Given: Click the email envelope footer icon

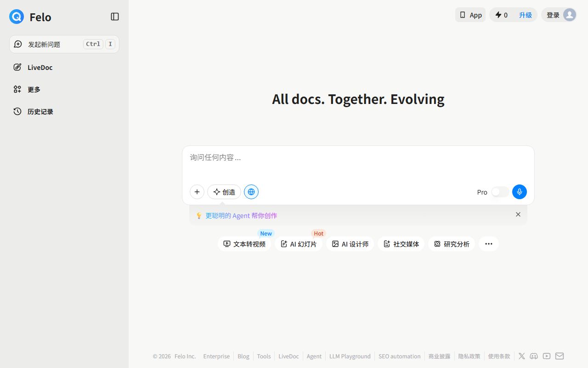Looking at the screenshot, I should coord(560,356).
